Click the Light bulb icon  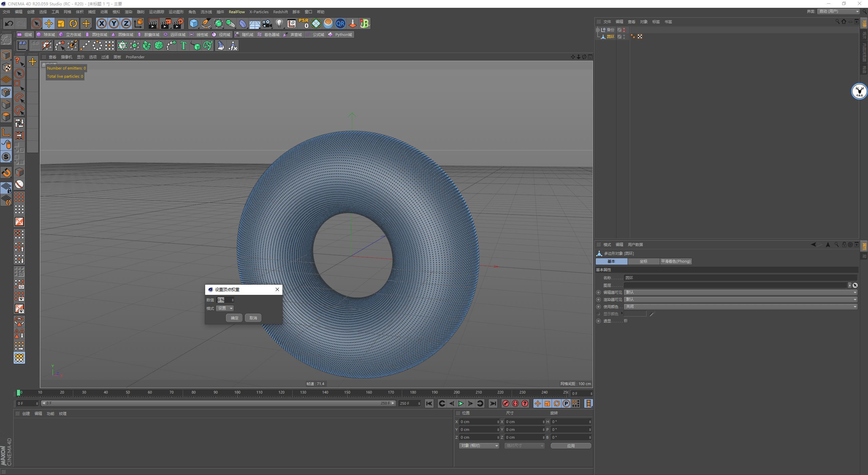point(279,23)
